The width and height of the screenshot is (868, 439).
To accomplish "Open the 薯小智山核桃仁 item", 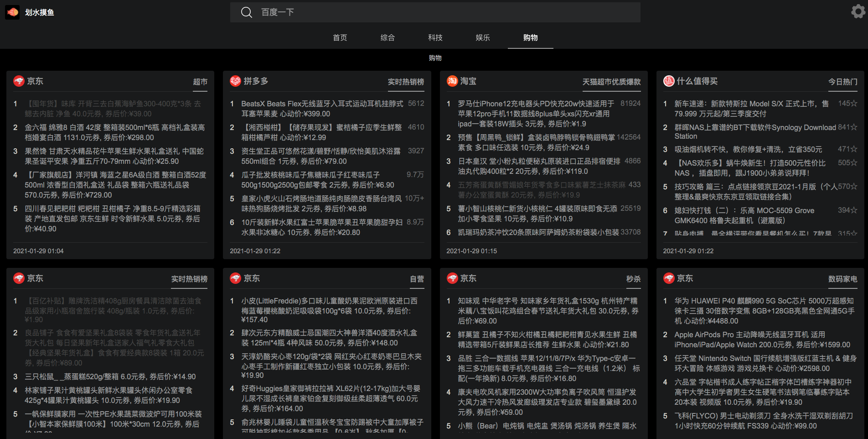I will [x=537, y=214].
